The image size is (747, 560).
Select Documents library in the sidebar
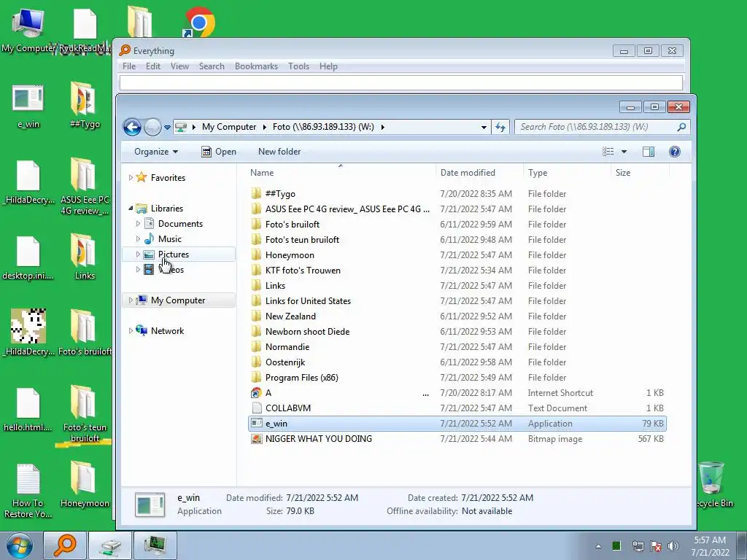tap(180, 224)
